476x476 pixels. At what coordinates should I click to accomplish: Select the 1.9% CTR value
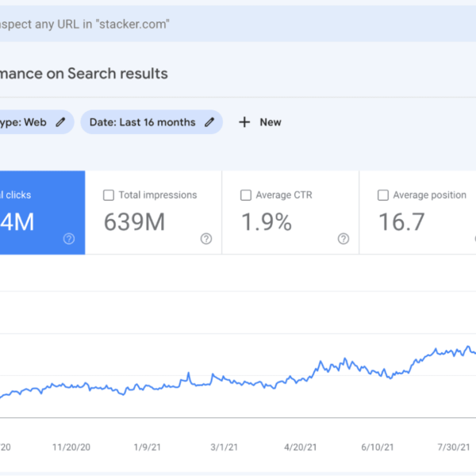266,223
